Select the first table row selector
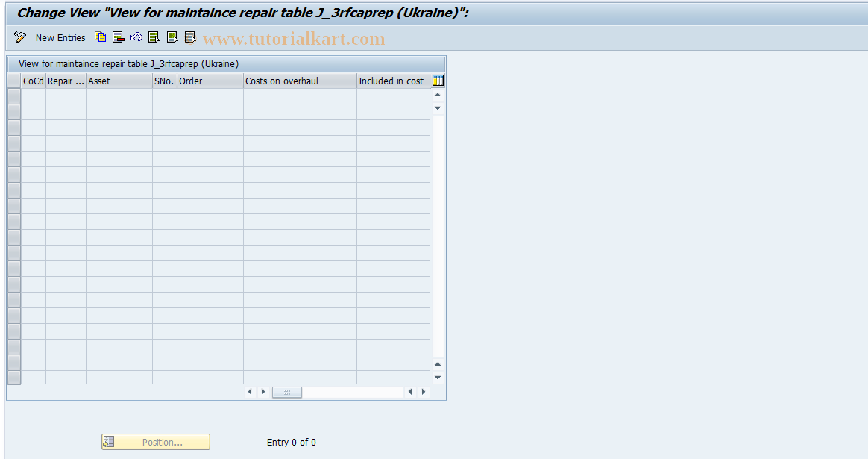This screenshot has height=459, width=868. pyautogui.click(x=14, y=96)
